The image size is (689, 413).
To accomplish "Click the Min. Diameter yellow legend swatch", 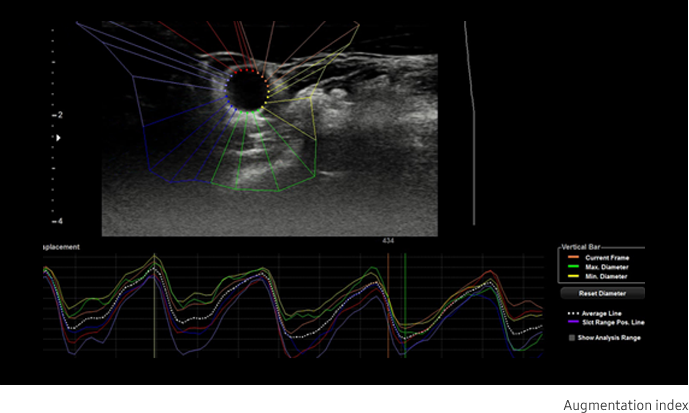I will (573, 276).
